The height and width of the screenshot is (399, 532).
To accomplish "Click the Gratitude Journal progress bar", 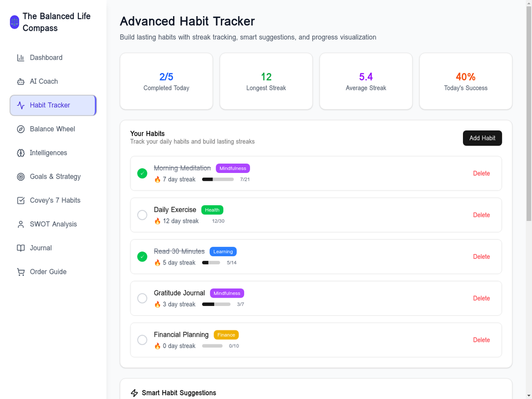I will (216, 304).
